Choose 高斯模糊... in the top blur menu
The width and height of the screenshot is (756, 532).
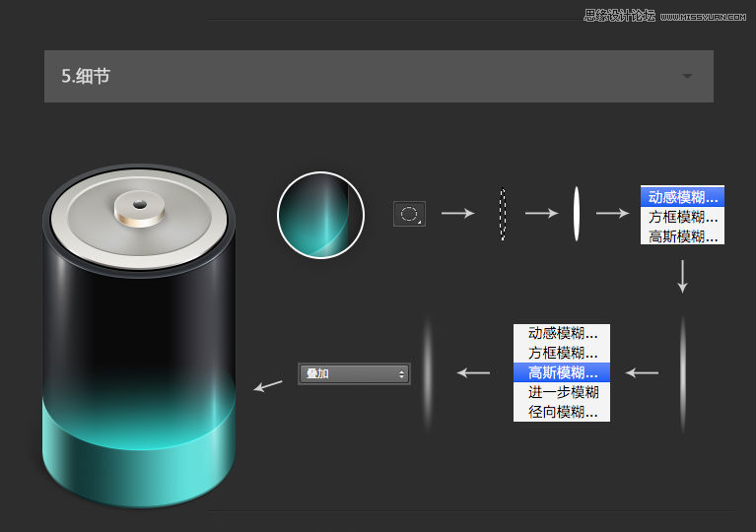click(682, 236)
